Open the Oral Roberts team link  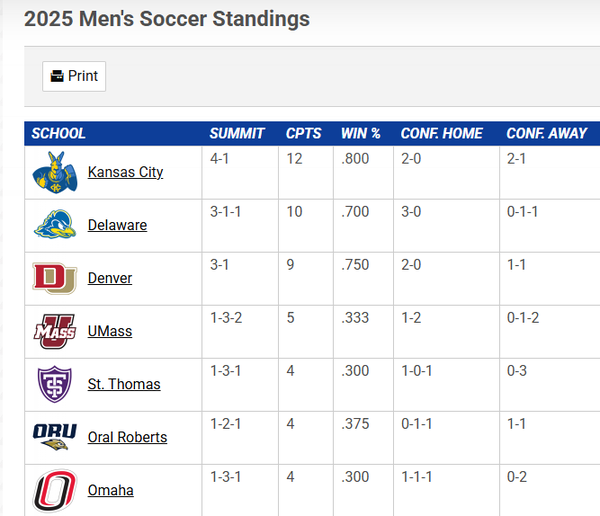(x=127, y=437)
